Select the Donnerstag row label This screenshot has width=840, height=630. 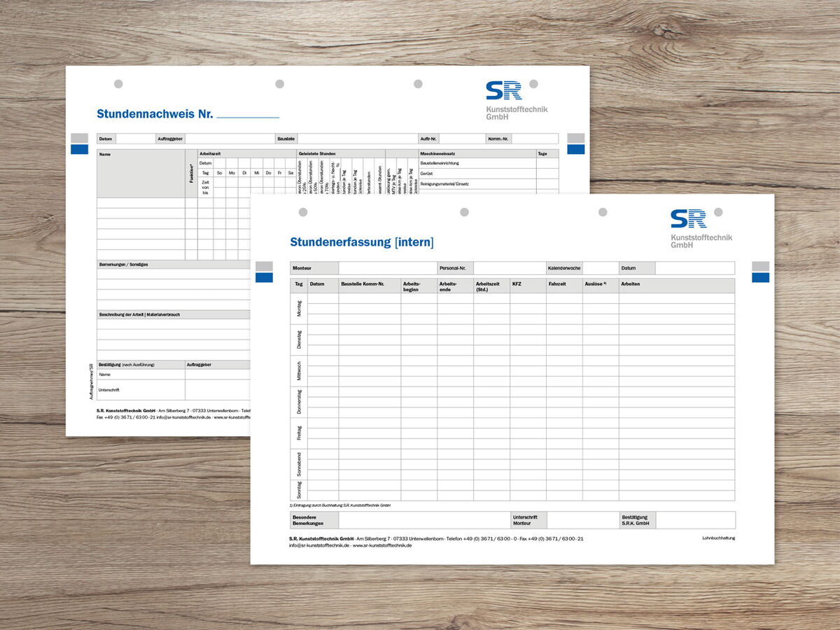pos(299,402)
